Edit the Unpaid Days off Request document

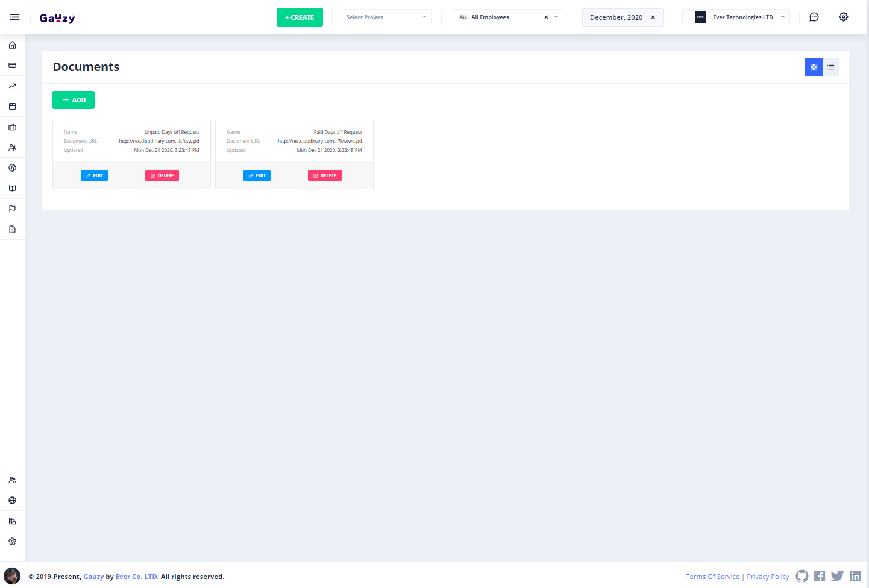tap(94, 175)
